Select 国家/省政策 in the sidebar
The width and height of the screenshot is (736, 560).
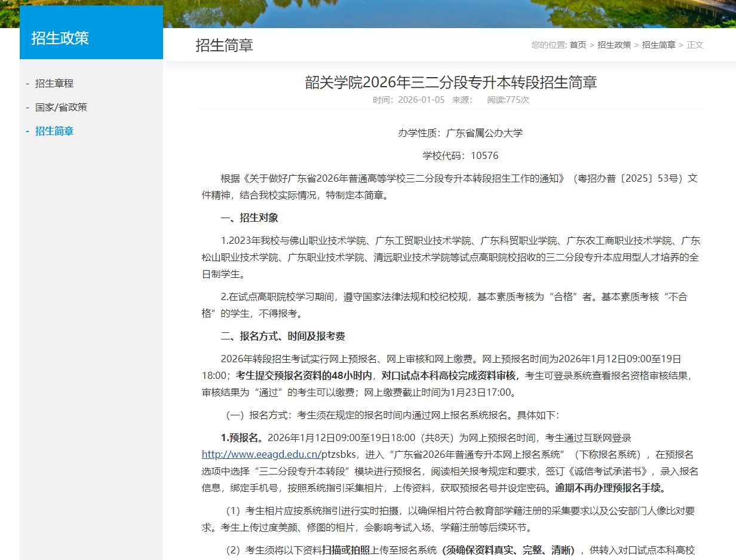tap(60, 107)
